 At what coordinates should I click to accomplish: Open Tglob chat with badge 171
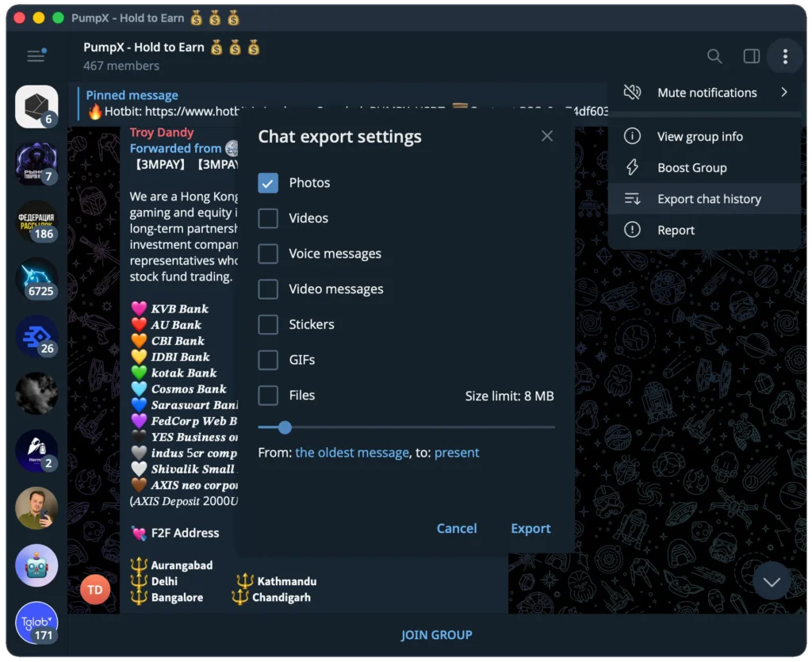point(36,622)
